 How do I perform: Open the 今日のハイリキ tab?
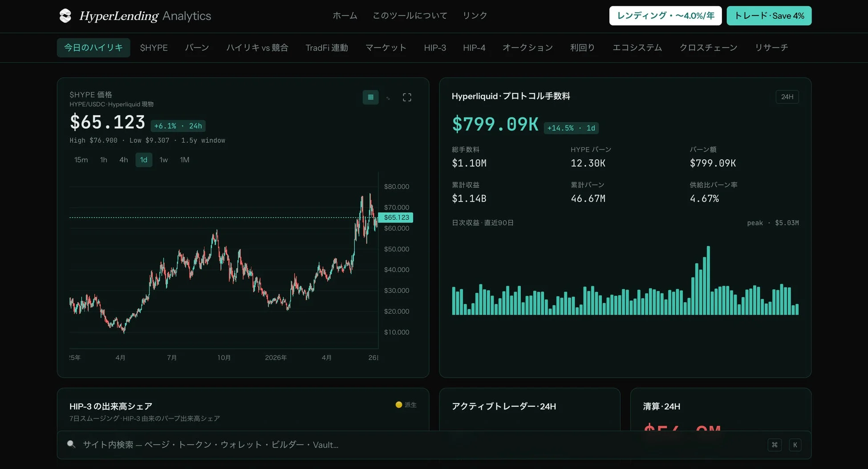(93, 48)
